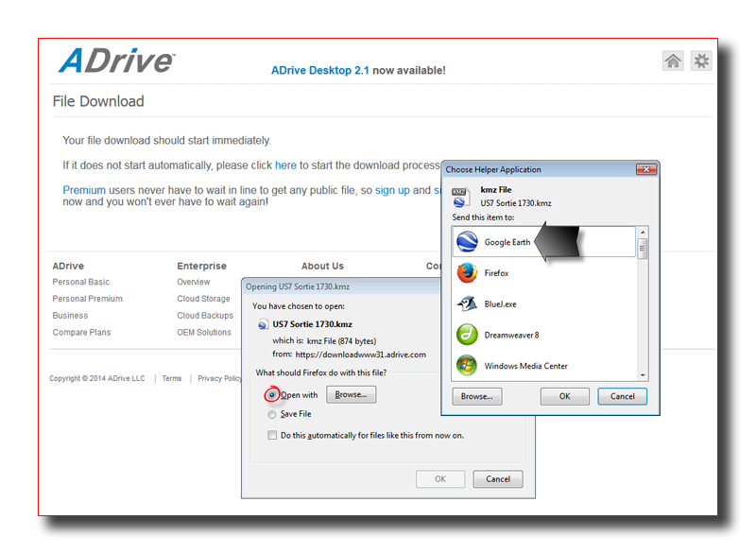Open ADrive Desktop 2.1 link

pos(319,70)
